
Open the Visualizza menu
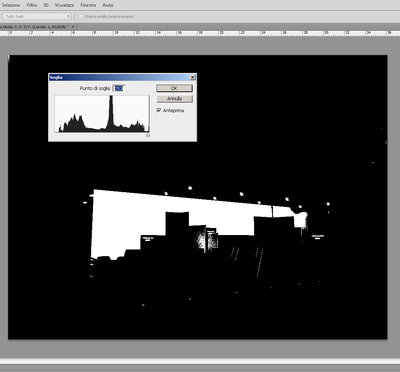point(64,5)
